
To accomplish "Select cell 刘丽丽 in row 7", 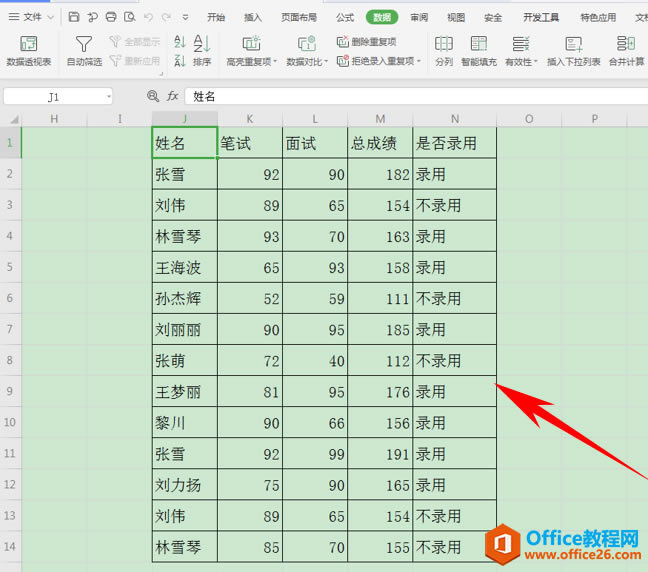I will tap(185, 329).
